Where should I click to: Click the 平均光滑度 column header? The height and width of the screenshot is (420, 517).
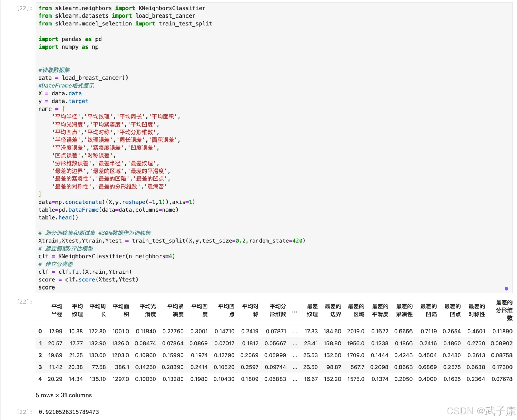coord(148,310)
